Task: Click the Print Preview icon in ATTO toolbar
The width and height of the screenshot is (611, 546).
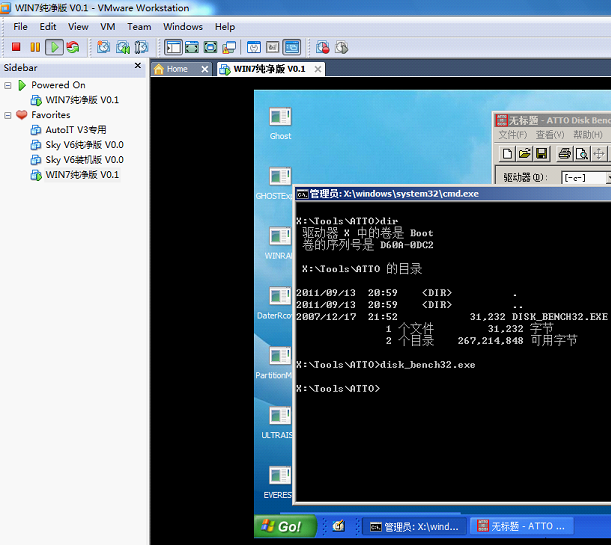Action: tap(581, 154)
